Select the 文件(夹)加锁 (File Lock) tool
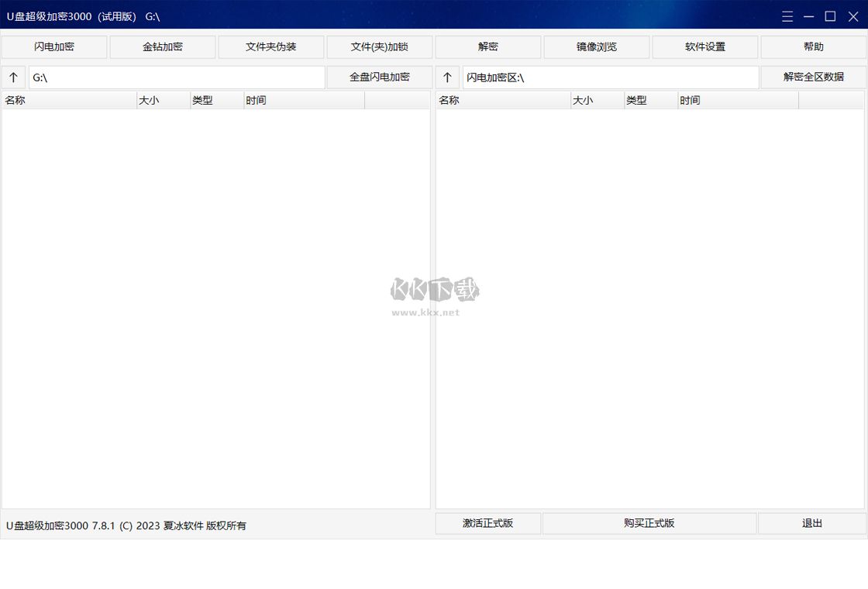Image resolution: width=868 pixels, height=589 pixels. (379, 46)
